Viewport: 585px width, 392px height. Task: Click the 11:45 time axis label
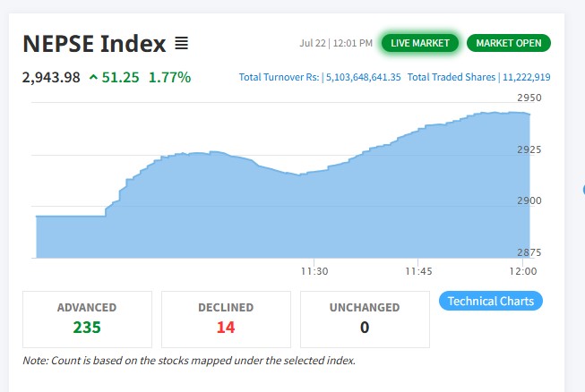[x=418, y=270]
